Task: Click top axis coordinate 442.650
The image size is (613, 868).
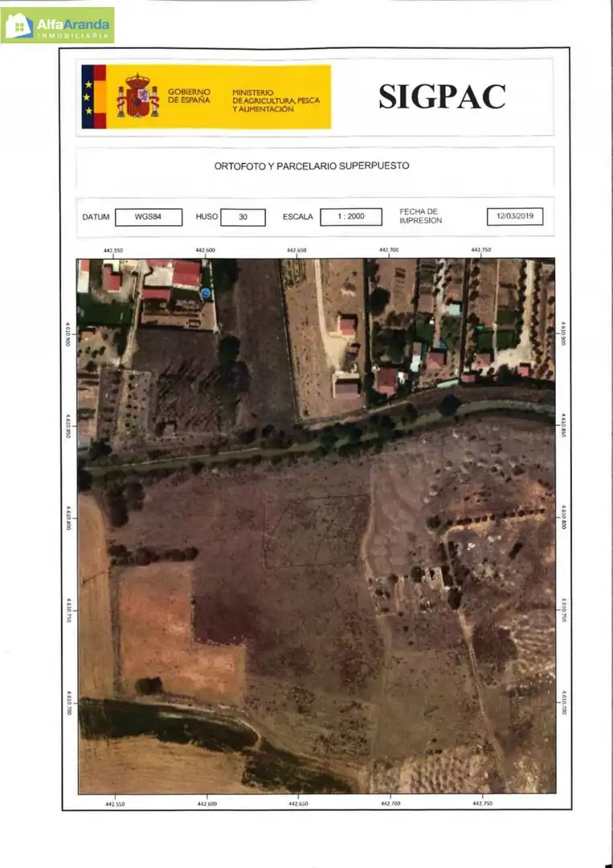Action: coord(296,250)
